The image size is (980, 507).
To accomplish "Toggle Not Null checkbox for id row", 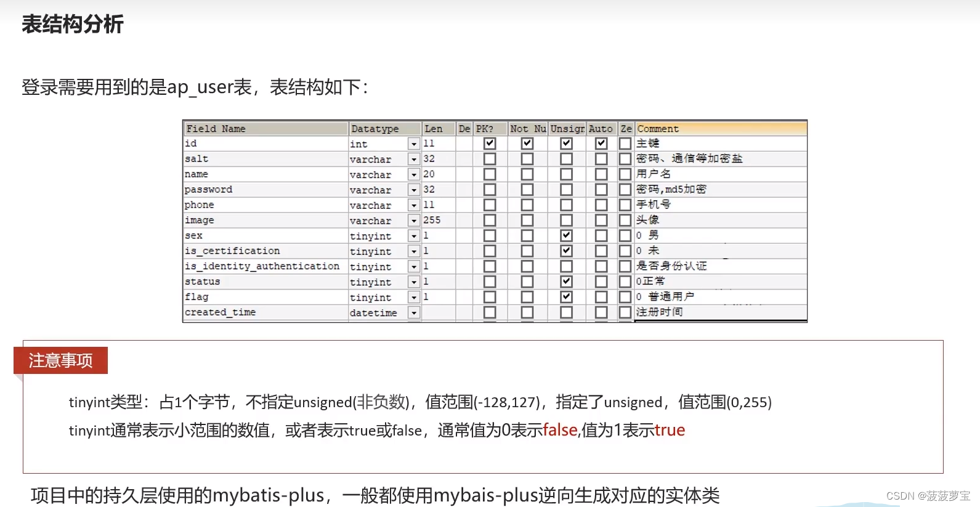I will (x=527, y=144).
